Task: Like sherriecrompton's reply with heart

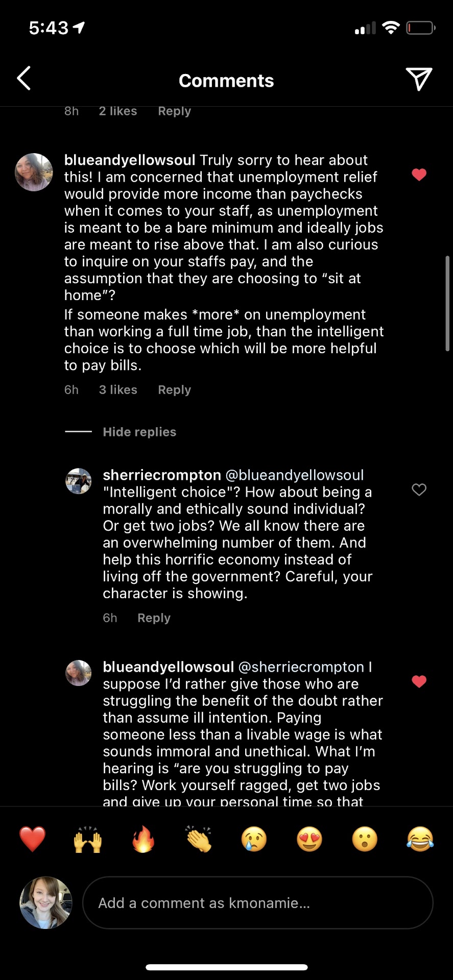Action: [x=419, y=490]
